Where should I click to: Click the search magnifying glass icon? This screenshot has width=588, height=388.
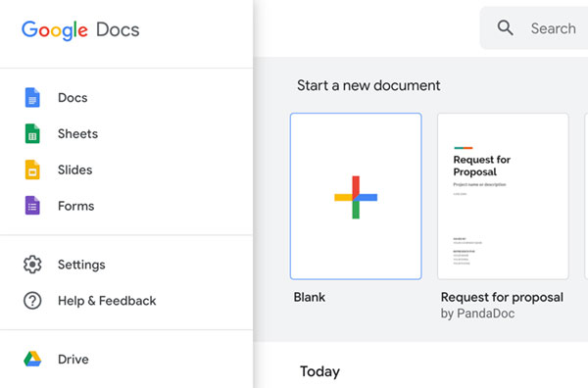(x=505, y=27)
